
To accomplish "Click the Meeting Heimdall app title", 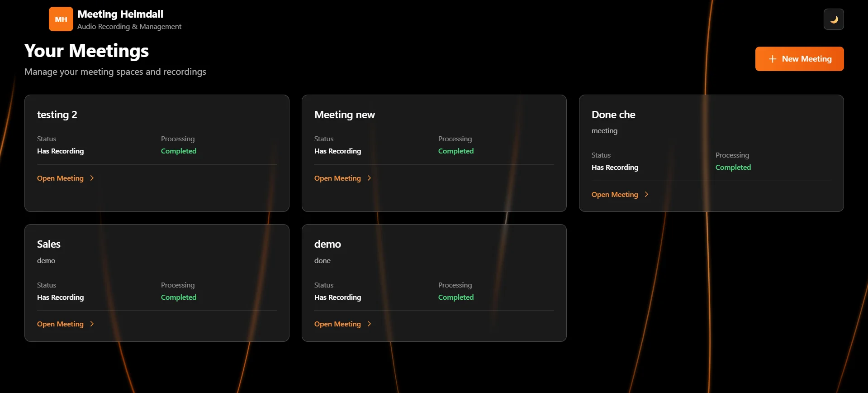I will coord(120,14).
